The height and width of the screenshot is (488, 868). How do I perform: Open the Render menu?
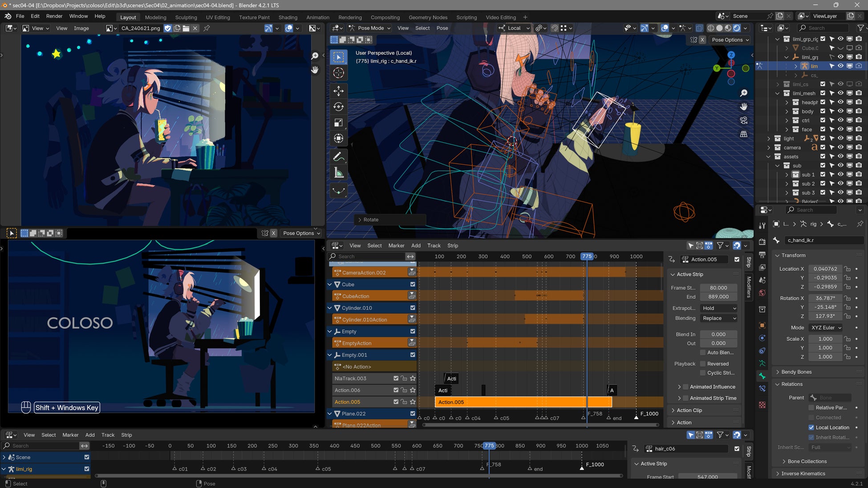tap(54, 16)
